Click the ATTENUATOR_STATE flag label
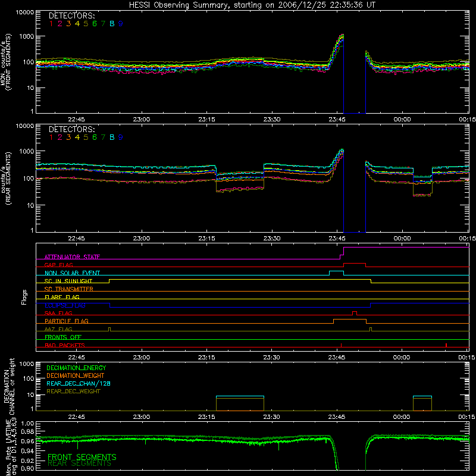This screenshot has width=476, height=476. pyautogui.click(x=72, y=257)
